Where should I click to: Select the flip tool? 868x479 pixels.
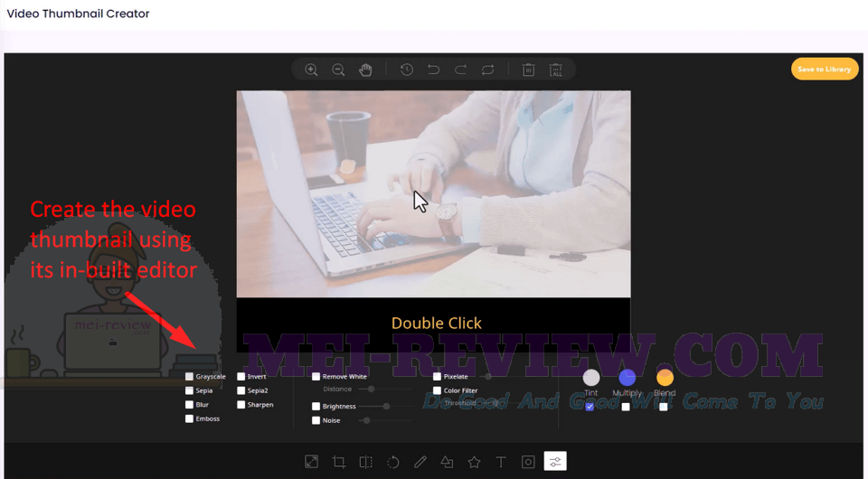pos(366,461)
